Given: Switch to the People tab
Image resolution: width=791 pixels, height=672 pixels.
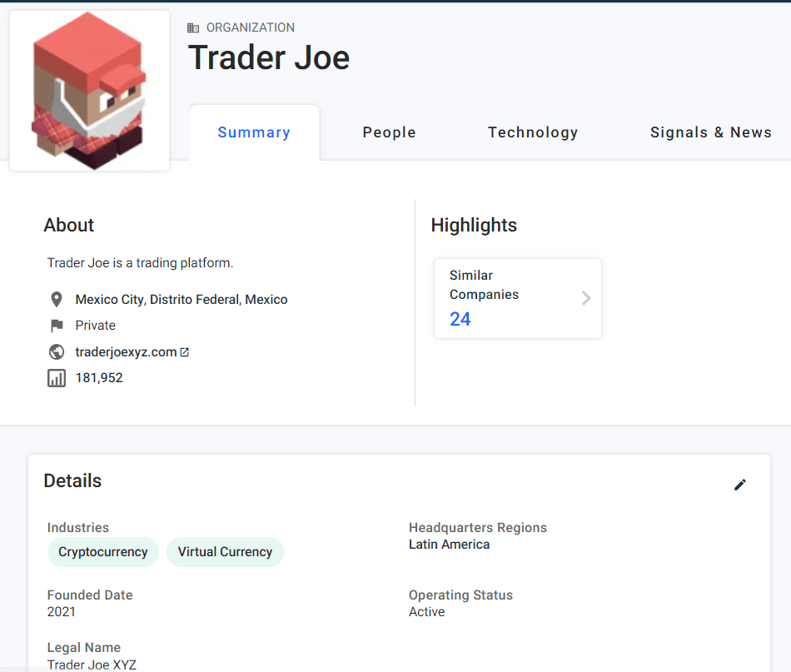Looking at the screenshot, I should click(x=389, y=132).
